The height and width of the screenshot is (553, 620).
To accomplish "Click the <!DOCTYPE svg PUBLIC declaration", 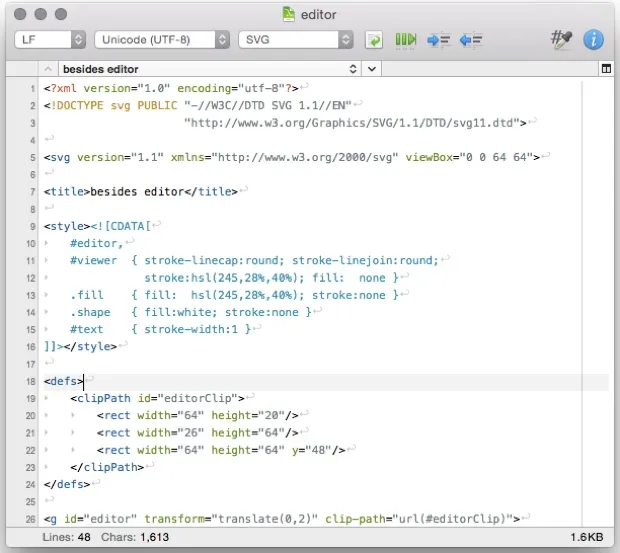I will click(x=110, y=106).
